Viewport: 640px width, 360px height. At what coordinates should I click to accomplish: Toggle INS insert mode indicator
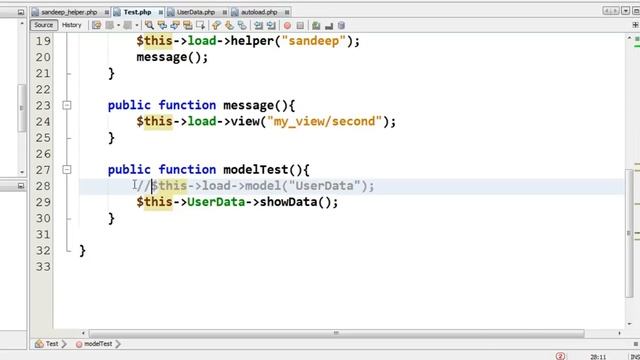(x=635, y=357)
